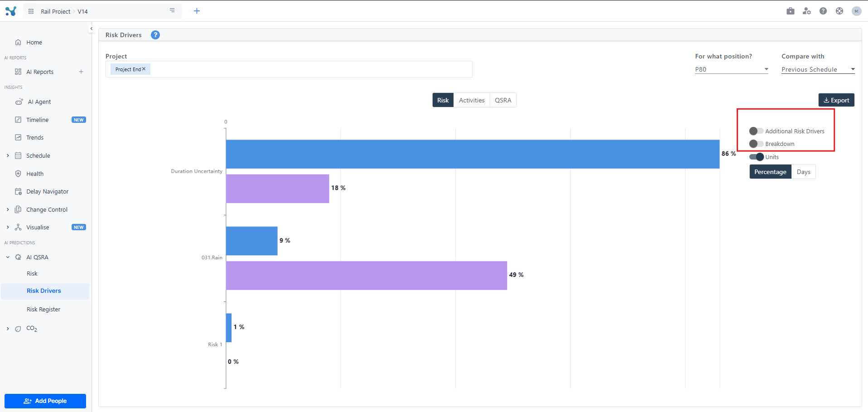
Task: Switch off the Units toggle
Action: coord(757,157)
